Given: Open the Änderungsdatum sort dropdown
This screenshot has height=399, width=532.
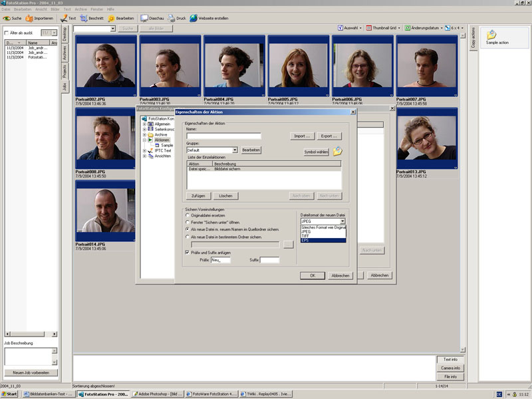Looking at the screenshot, I should tap(424, 28).
